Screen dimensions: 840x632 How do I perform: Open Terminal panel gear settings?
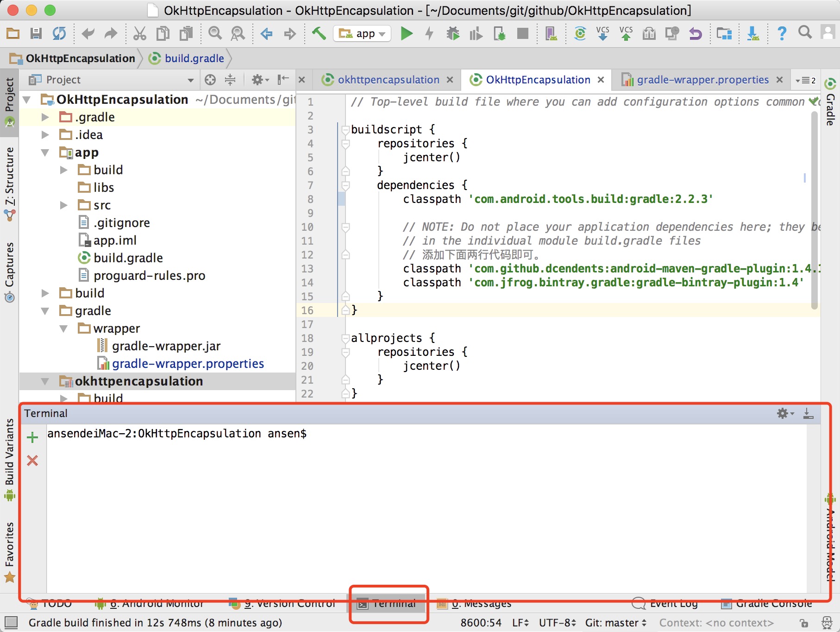[x=785, y=413]
